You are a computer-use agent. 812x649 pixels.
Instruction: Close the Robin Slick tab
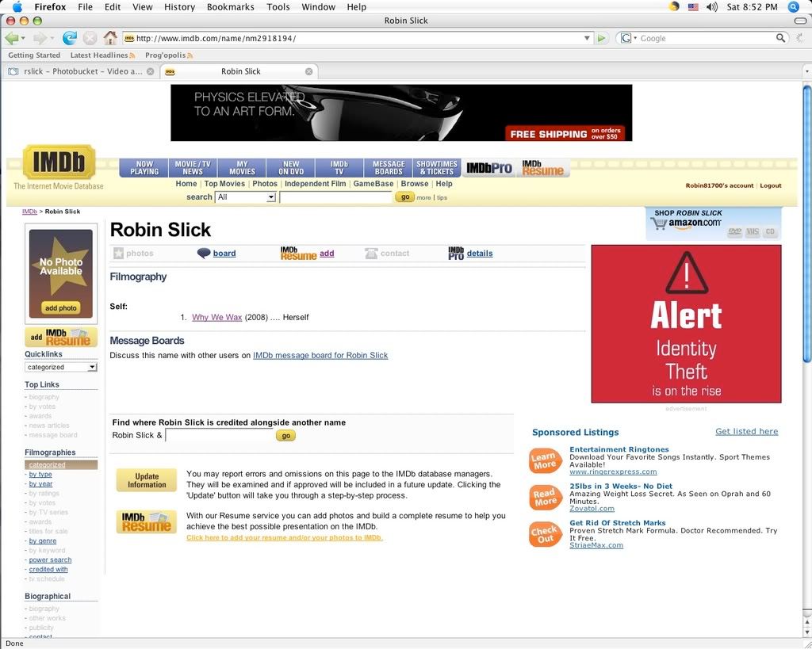click(x=308, y=71)
